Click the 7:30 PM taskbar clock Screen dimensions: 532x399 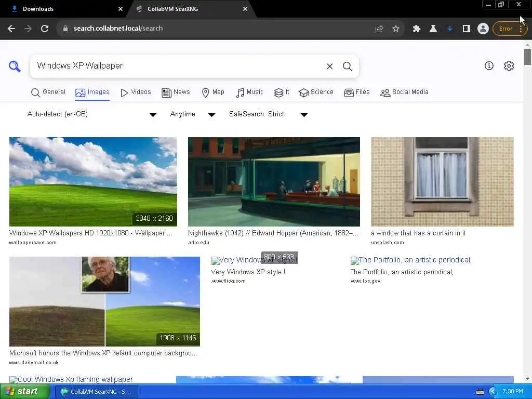pyautogui.click(x=513, y=392)
